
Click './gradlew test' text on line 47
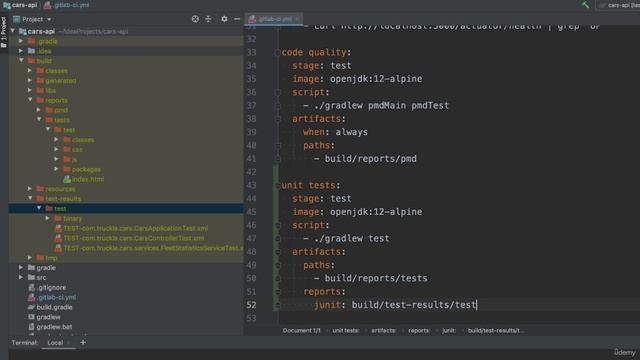click(351, 238)
